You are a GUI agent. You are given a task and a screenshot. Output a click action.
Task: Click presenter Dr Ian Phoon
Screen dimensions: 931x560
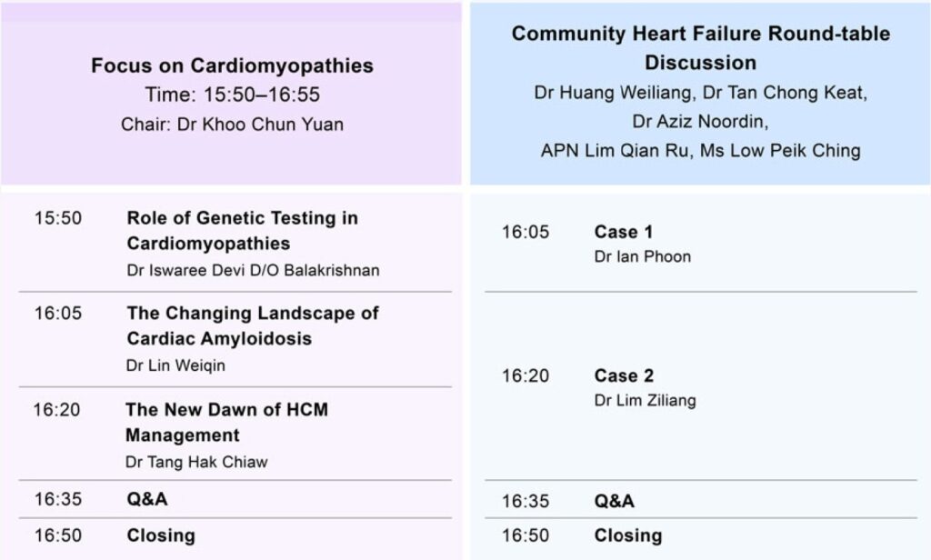pyautogui.click(x=643, y=256)
